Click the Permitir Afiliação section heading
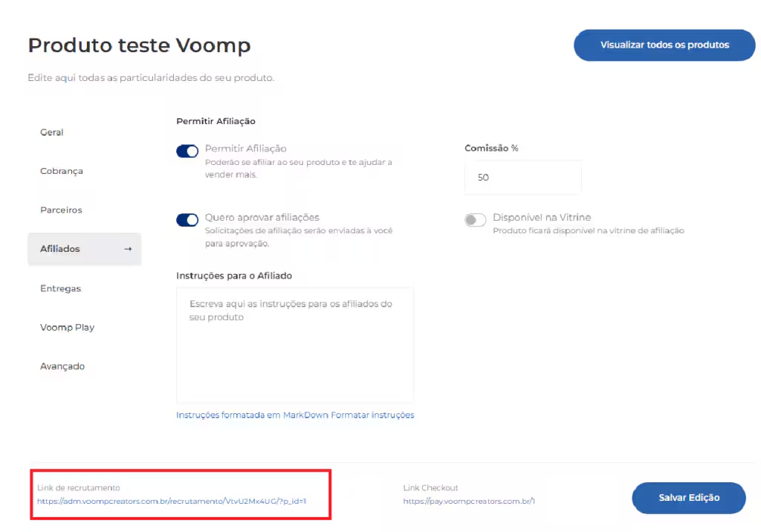The width and height of the screenshot is (761, 532). click(x=216, y=121)
